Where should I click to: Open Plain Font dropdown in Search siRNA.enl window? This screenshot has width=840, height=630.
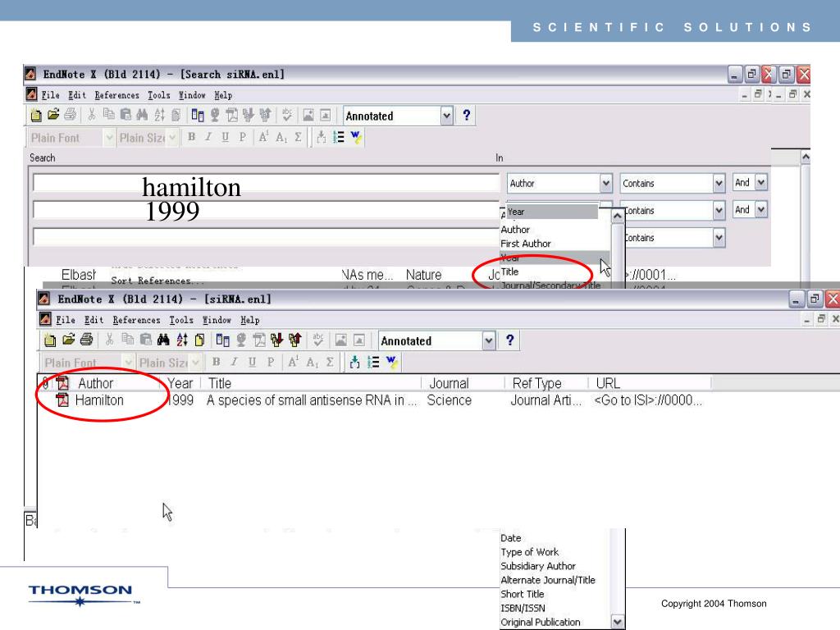pyautogui.click(x=109, y=138)
